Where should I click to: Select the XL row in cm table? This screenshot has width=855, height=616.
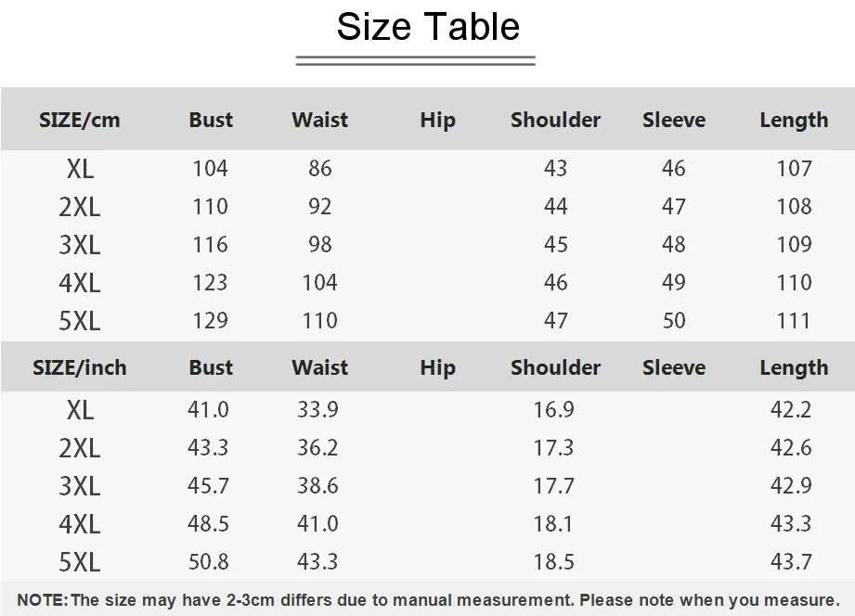427,169
